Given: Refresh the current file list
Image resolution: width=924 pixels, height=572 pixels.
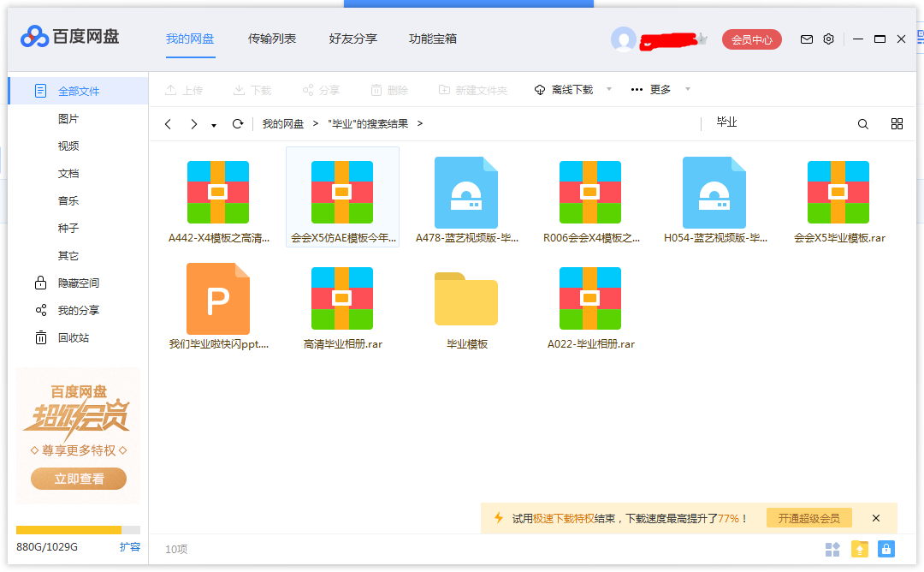Looking at the screenshot, I should pos(238,124).
